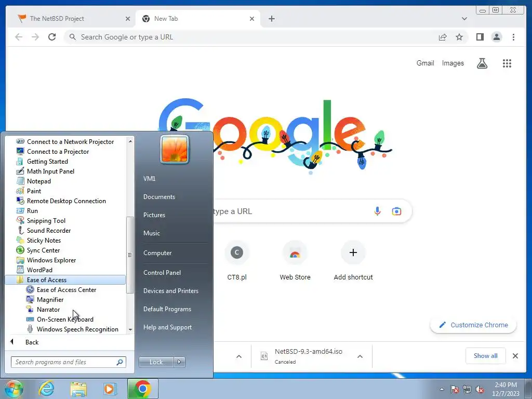Viewport: 532px width, 399px height.
Task: Open the Chrome profile avatar
Action: 496,37
